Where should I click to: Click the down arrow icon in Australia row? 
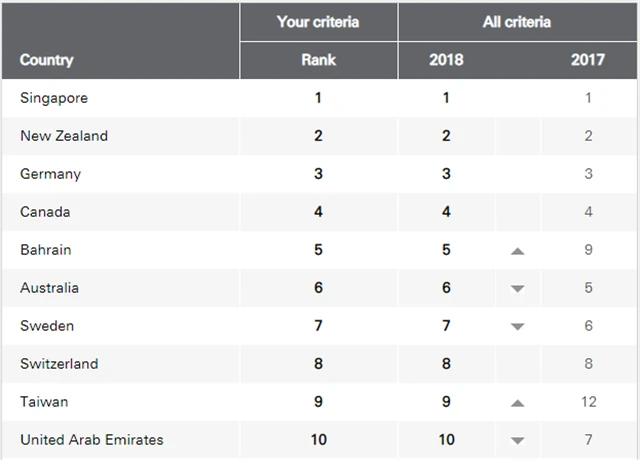(x=517, y=289)
